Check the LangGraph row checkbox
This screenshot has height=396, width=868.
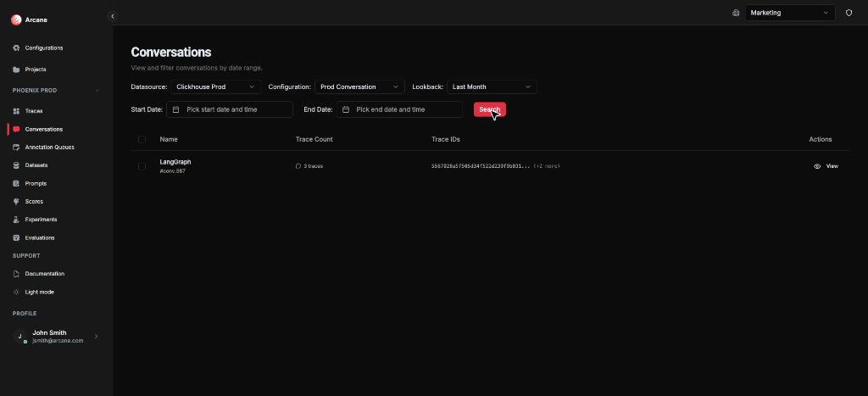(142, 166)
